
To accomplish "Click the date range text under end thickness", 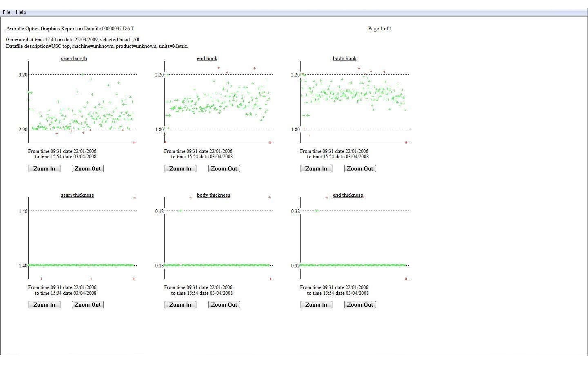I will click(x=334, y=290).
